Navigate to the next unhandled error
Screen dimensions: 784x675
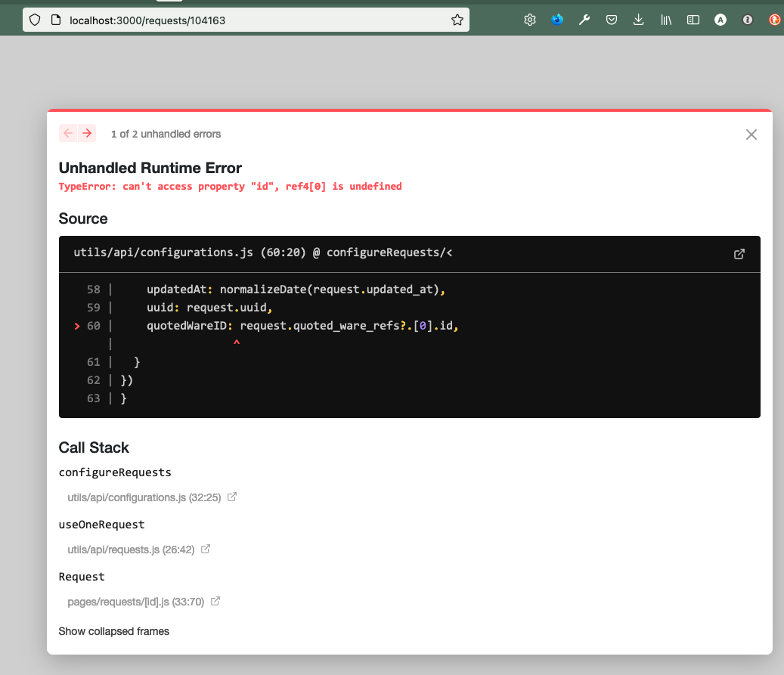click(88, 132)
